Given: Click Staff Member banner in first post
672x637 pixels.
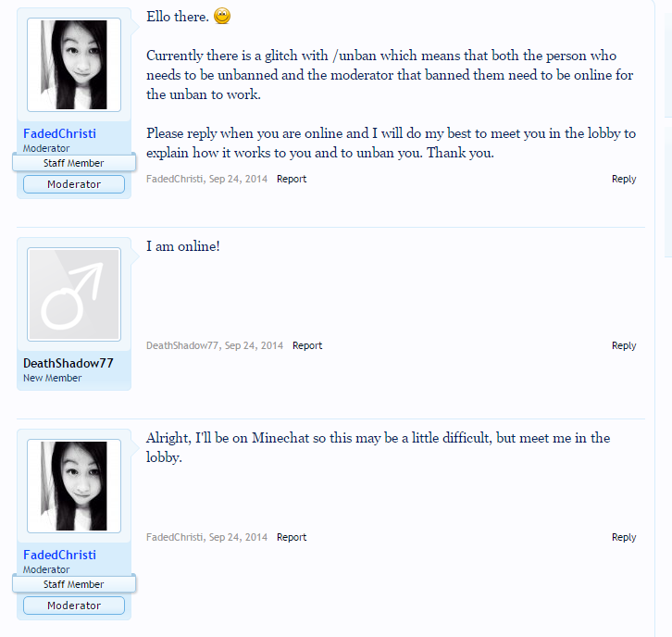Looking at the screenshot, I should coord(74,163).
